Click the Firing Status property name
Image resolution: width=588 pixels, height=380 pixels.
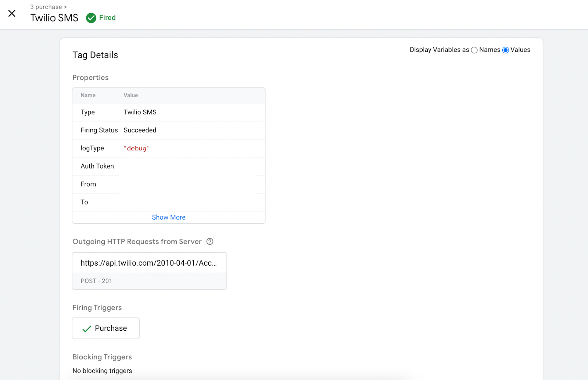99,130
